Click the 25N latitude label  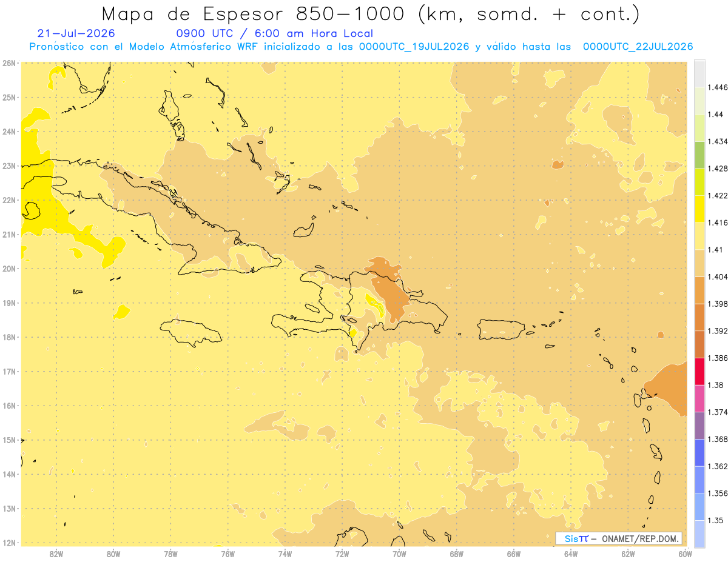coord(8,97)
